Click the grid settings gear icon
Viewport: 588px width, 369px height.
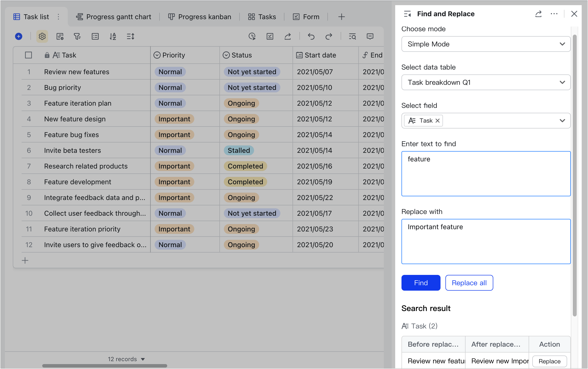(42, 36)
